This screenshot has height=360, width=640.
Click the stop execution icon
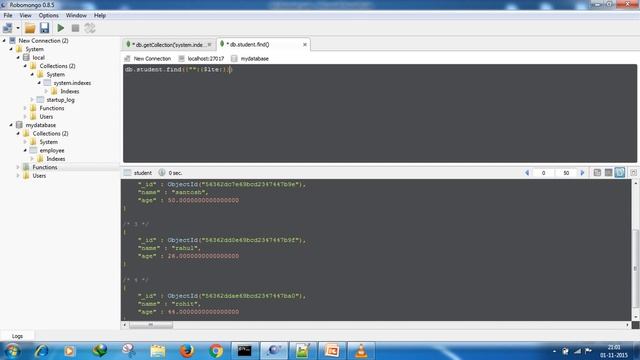75,28
